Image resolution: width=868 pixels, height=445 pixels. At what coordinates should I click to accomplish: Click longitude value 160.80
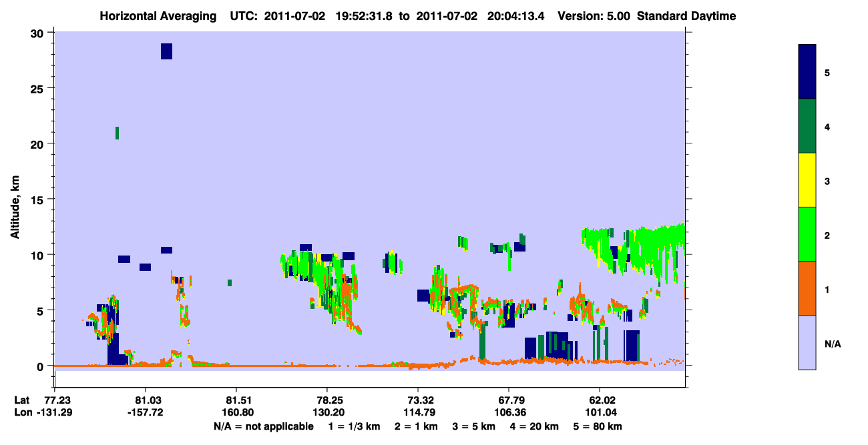tap(236, 413)
